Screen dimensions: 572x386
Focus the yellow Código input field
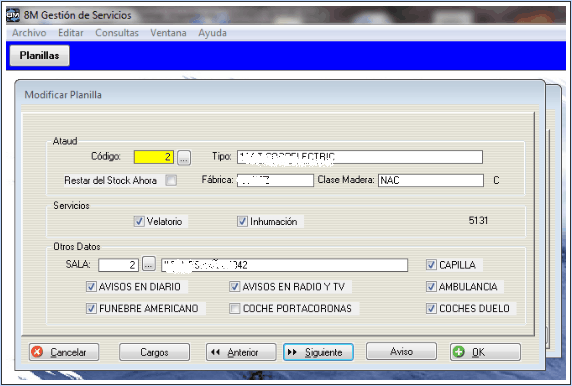click(154, 157)
